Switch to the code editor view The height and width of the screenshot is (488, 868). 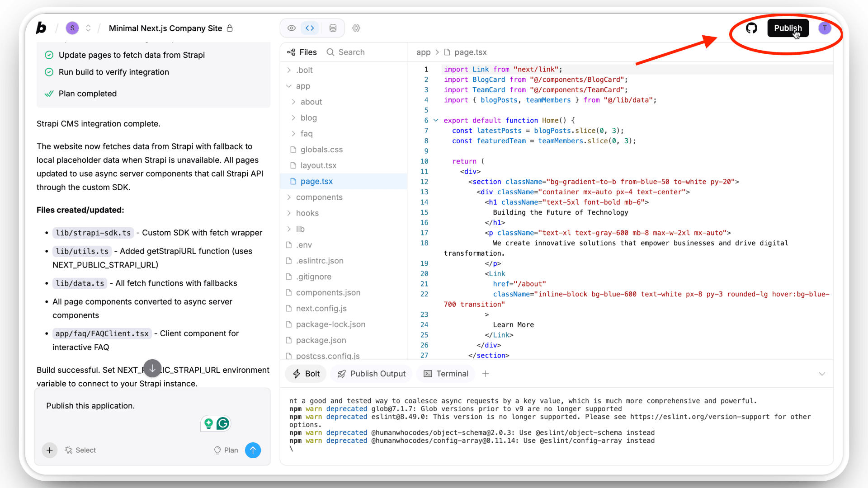(310, 28)
